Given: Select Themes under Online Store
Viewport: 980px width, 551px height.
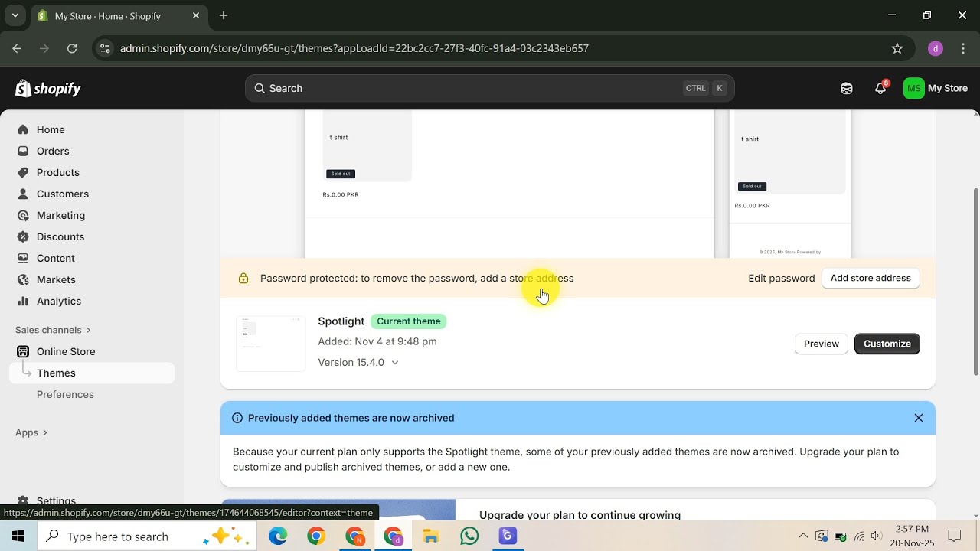Looking at the screenshot, I should (92, 373).
